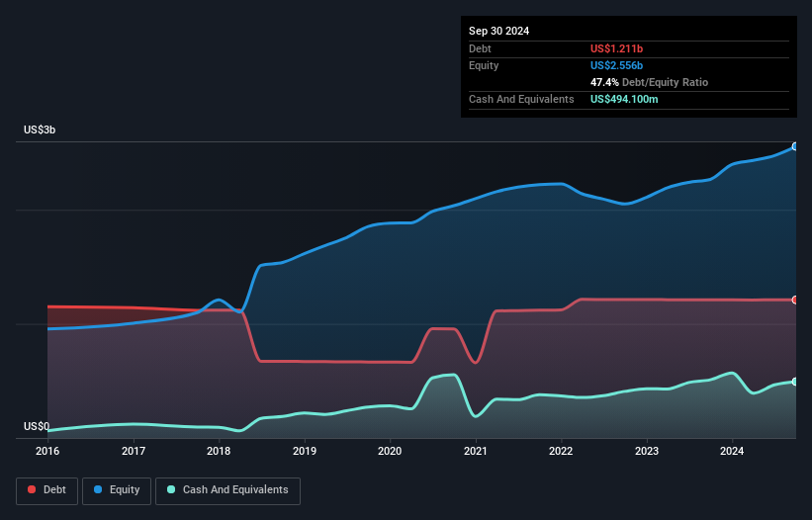Click the 2023 x-axis label

point(647,451)
